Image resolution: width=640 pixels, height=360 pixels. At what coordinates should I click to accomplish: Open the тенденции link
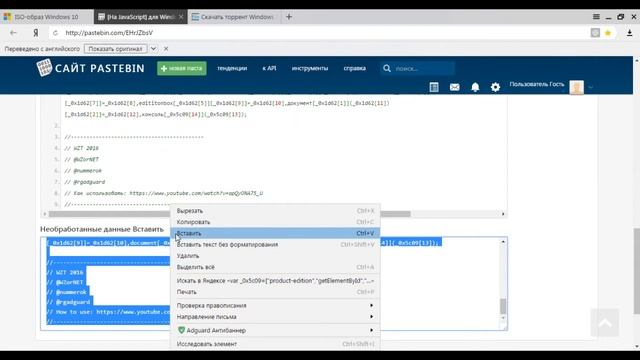point(232,68)
